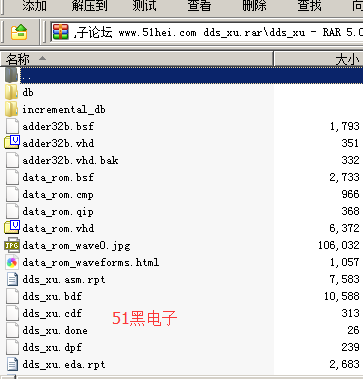The image size is (363, 379).
Task: Click the data_rom_waveforms.html browser icon
Action: pos(12,262)
